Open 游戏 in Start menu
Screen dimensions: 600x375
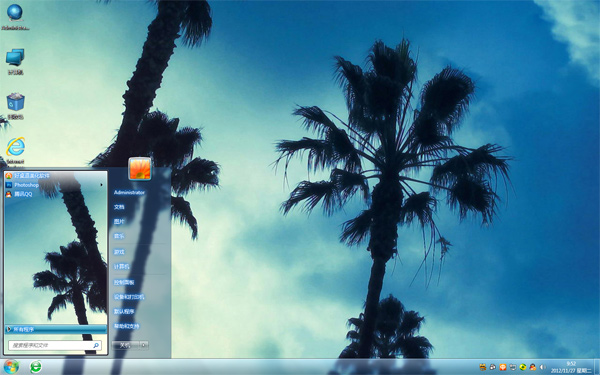click(x=119, y=252)
